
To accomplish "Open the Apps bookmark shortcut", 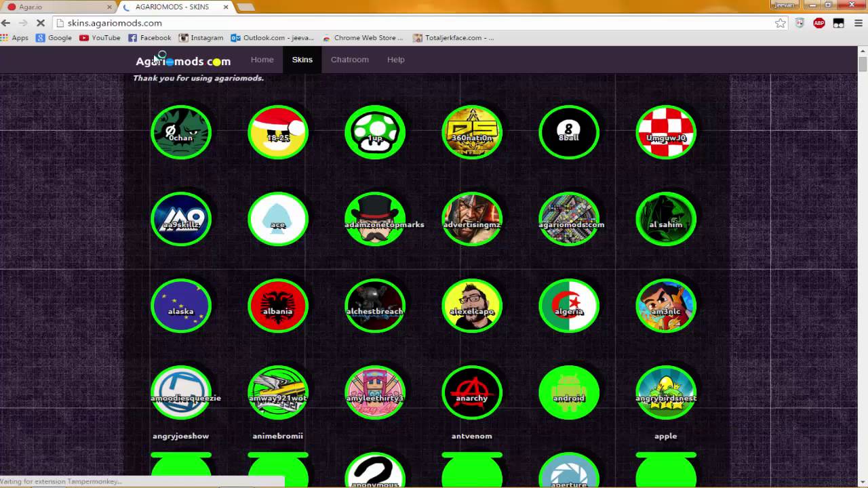I will [x=15, y=38].
